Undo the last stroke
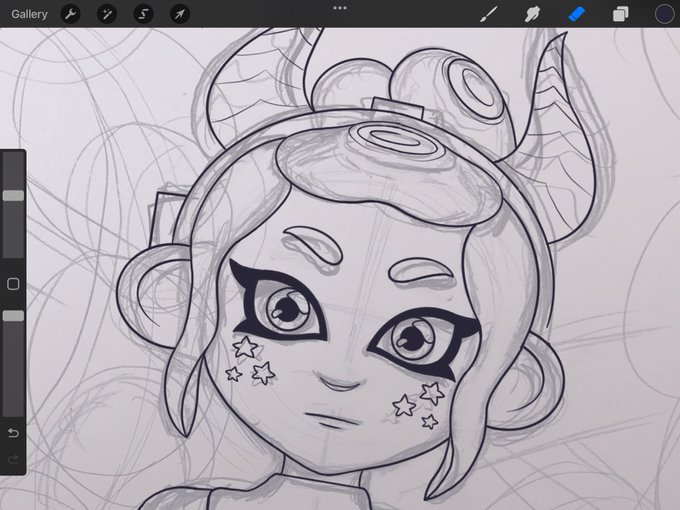Viewport: 680px width, 510px height. (13, 433)
